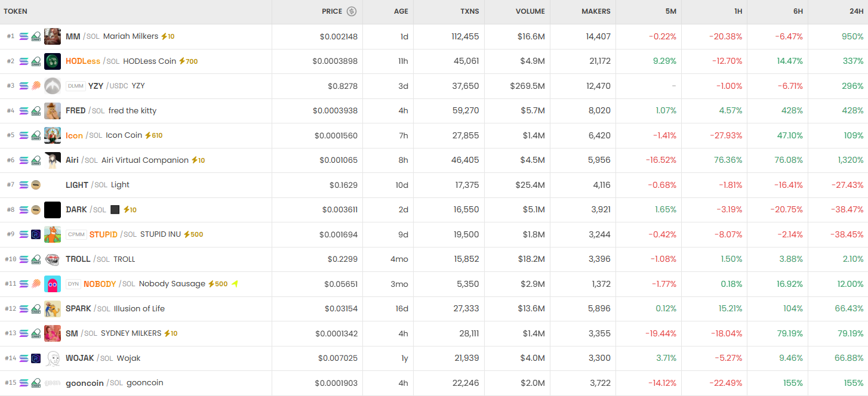Open the LIGHT /SOL pair link
The image size is (868, 396).
click(x=87, y=185)
